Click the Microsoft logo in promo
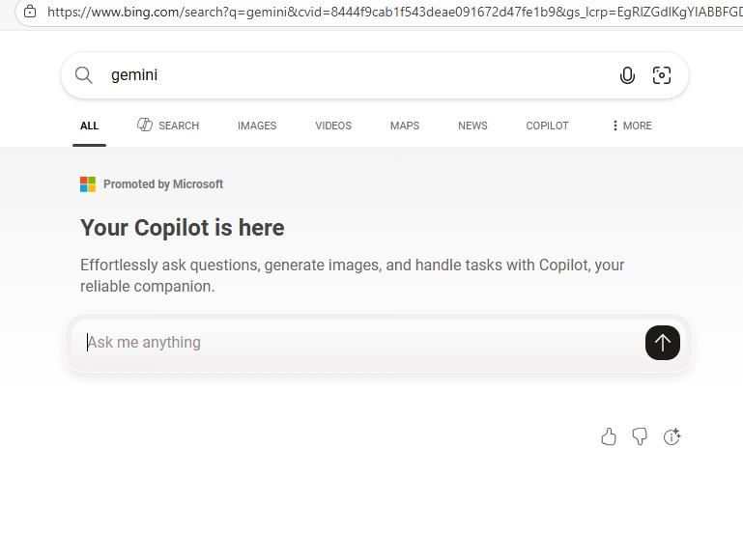This screenshot has width=743, height=560. pyautogui.click(x=88, y=184)
